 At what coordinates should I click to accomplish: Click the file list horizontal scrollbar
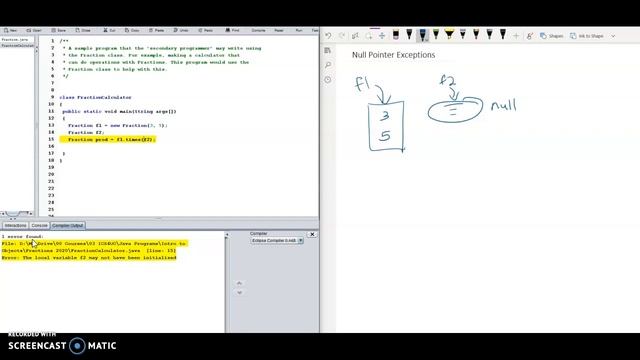pos(17,213)
